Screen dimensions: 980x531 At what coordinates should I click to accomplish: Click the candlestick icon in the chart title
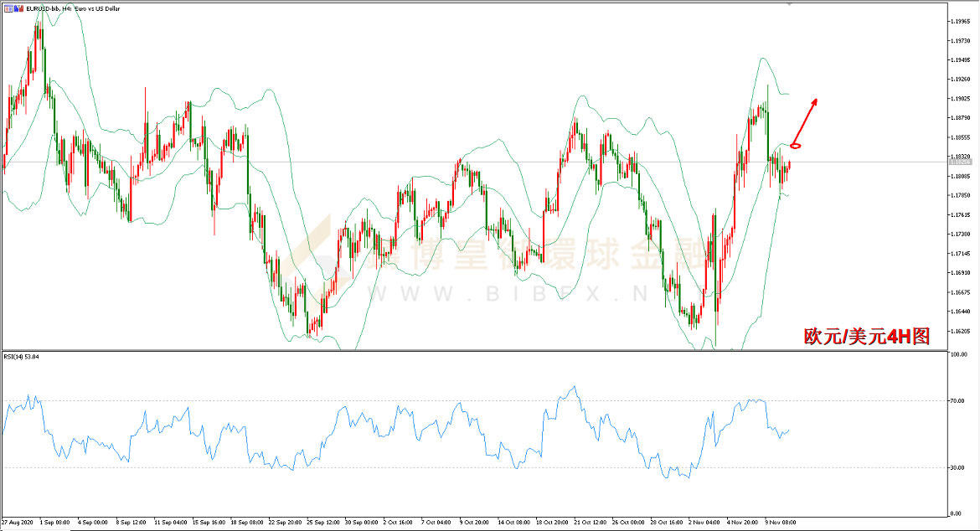coord(19,7)
